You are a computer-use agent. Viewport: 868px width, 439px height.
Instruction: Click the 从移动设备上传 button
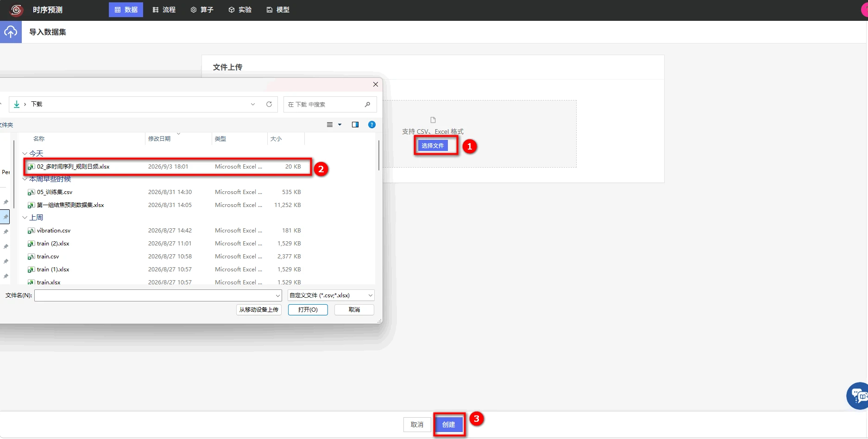coord(259,309)
